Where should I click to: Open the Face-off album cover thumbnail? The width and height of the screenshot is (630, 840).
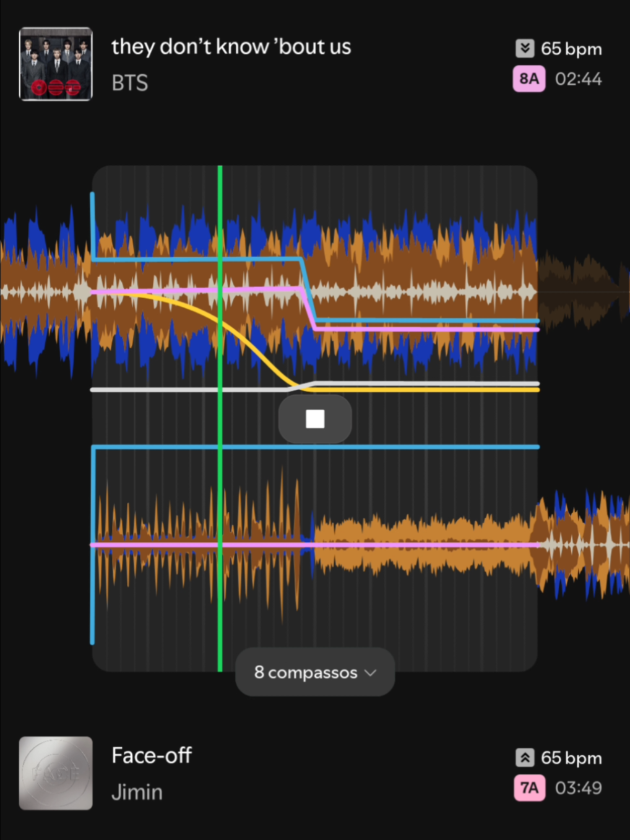pos(56,773)
